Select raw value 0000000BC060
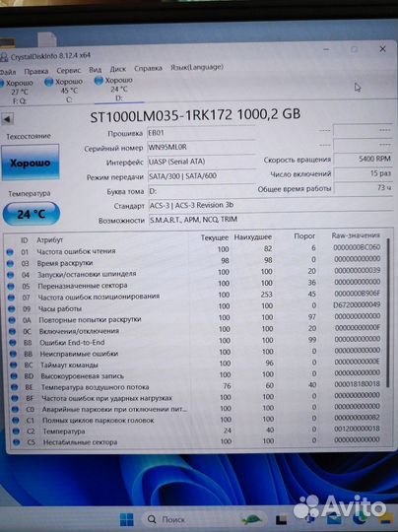Image resolution: width=398 pixels, height=532 pixels. [x=357, y=247]
